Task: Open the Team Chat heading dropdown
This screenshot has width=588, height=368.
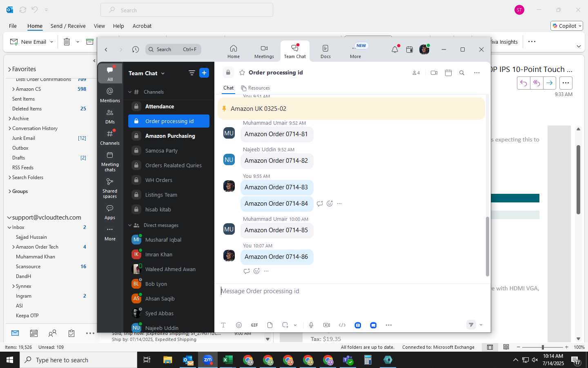Action: coord(147,73)
